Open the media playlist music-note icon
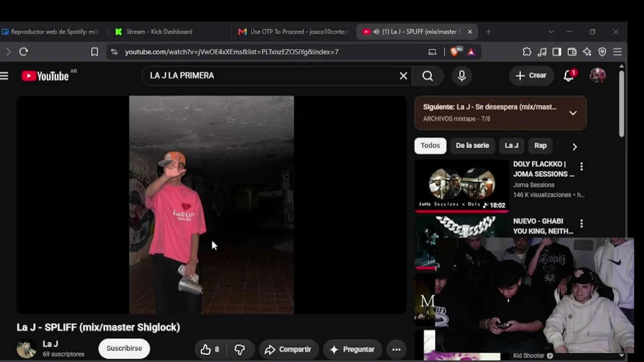644x362 pixels. (542, 52)
